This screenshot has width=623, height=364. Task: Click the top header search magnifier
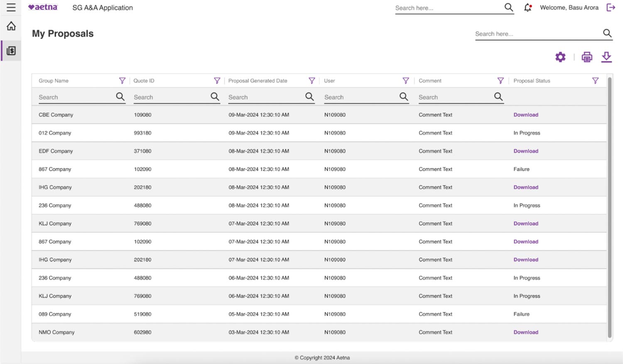(508, 7)
